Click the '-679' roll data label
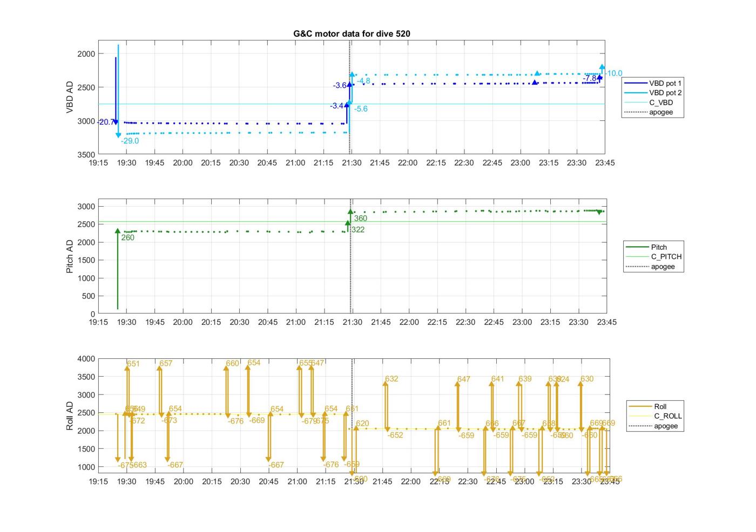 click(x=309, y=421)
